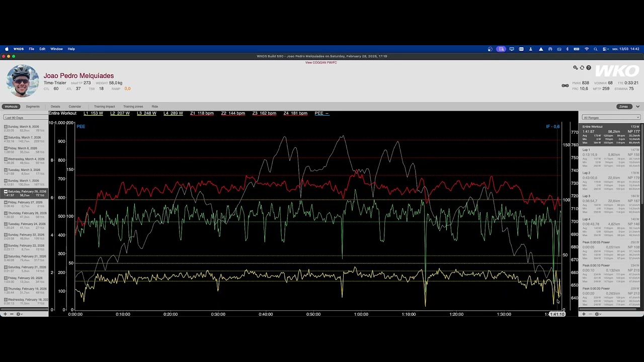This screenshot has width=644, height=362.
Task: Switch to the Workouts tab
Action: (x=11, y=107)
